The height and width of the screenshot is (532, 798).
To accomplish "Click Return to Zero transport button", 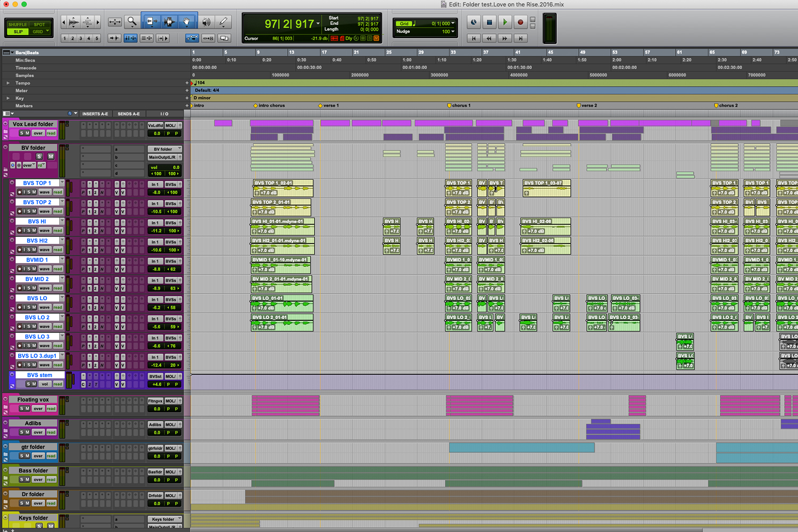I will click(473, 38).
